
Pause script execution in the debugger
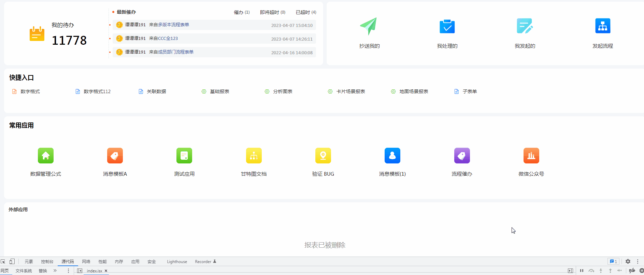[x=582, y=271]
